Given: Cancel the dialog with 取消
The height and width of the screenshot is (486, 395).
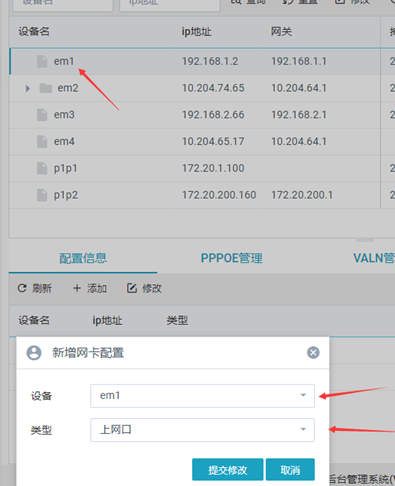Looking at the screenshot, I should [x=290, y=470].
